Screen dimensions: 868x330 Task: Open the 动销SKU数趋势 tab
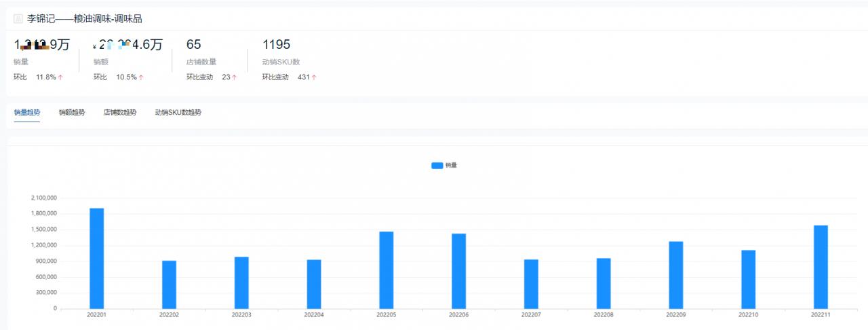(178, 113)
